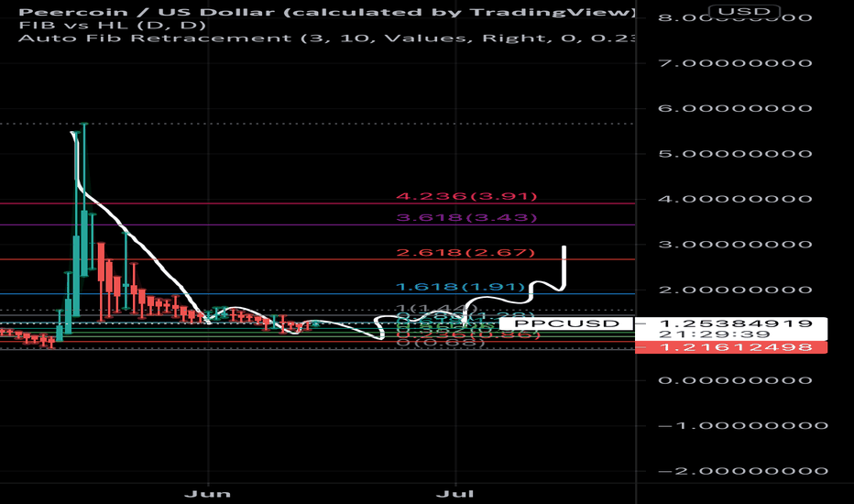The image size is (854, 504).
Task: Click the 21:29:39 countdown timer
Action: click(x=715, y=334)
